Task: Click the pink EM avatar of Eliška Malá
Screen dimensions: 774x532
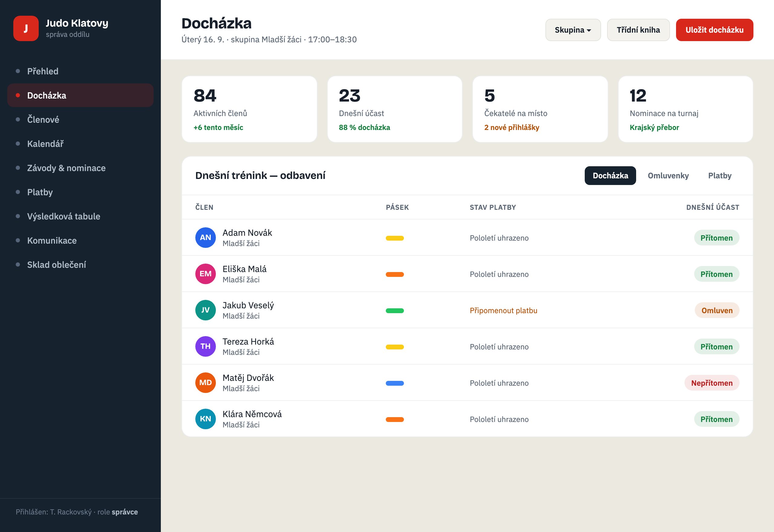Action: [205, 274]
